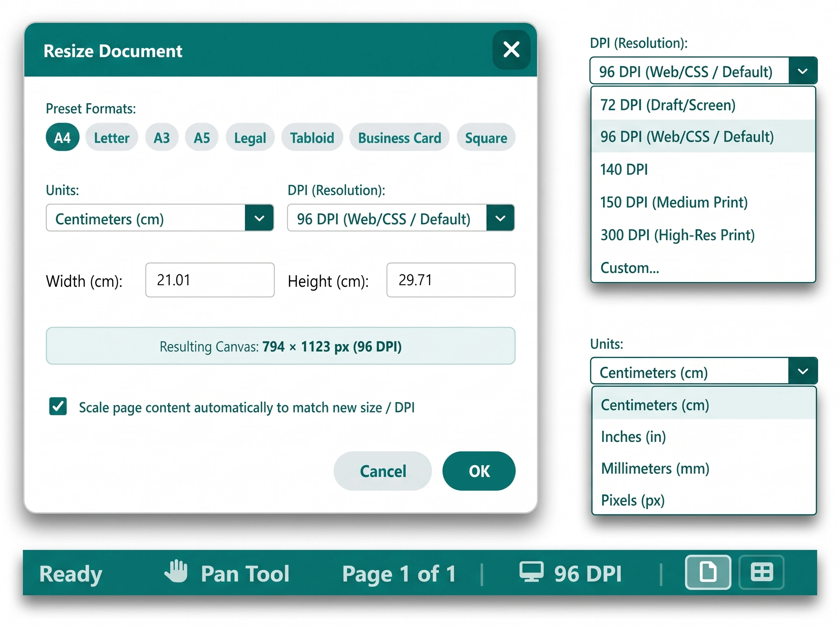Select the A4 preset format
Viewport: 840px width, 627px height.
(x=63, y=138)
